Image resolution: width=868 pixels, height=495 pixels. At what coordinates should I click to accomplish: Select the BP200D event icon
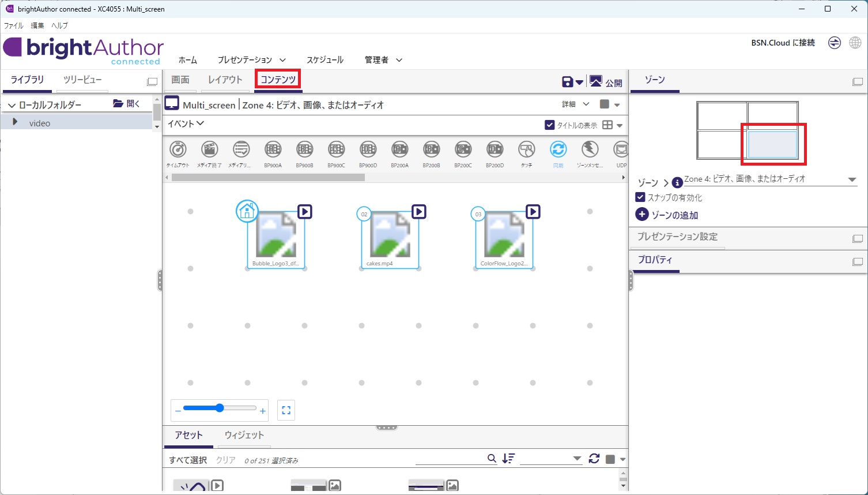click(495, 149)
